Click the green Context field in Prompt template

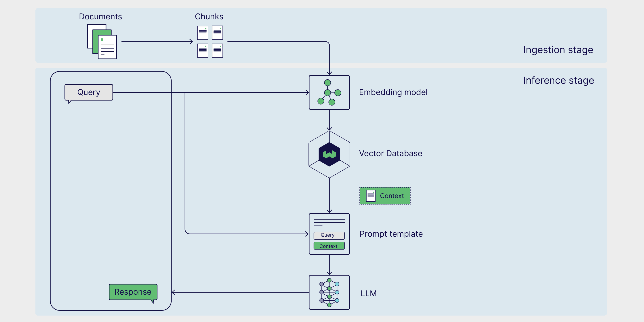coord(329,246)
